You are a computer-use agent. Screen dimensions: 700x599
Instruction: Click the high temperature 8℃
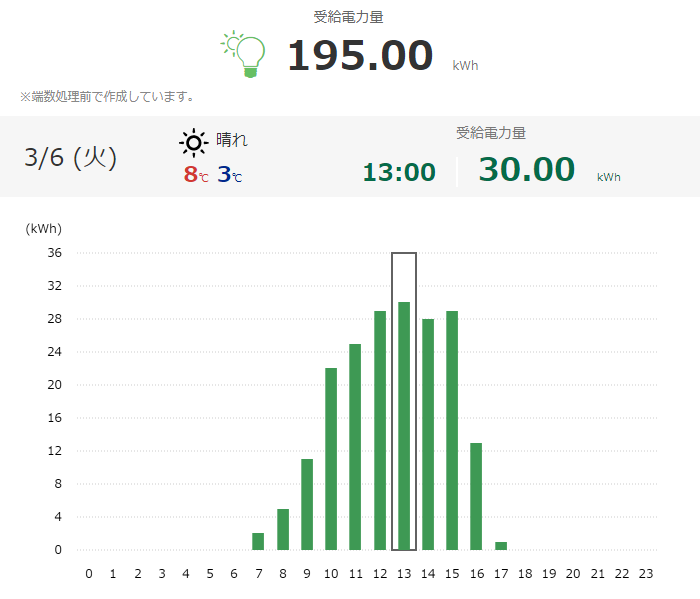point(196,174)
